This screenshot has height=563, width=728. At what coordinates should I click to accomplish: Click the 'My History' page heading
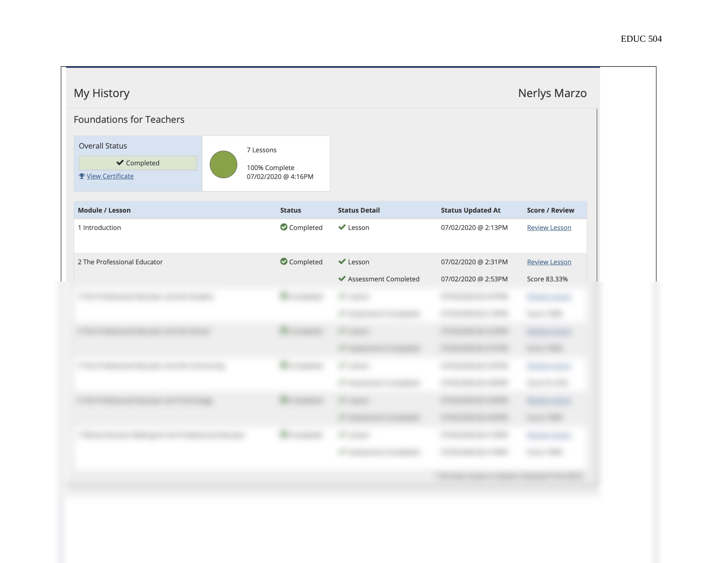tap(102, 93)
